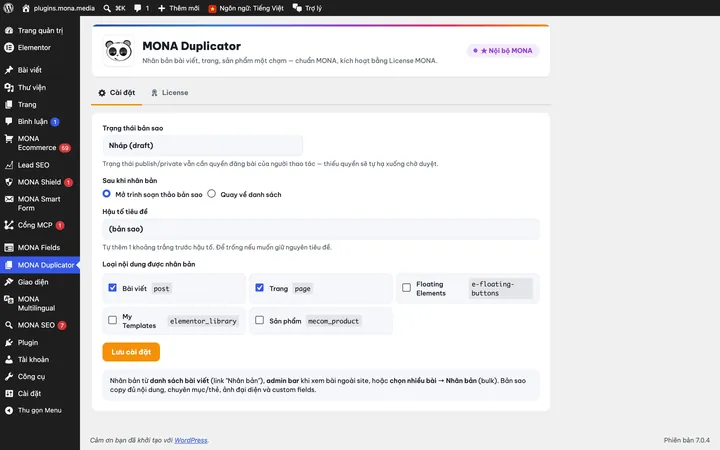Open the WordPress logo menu
This screenshot has width=720, height=450.
[x=8, y=8]
